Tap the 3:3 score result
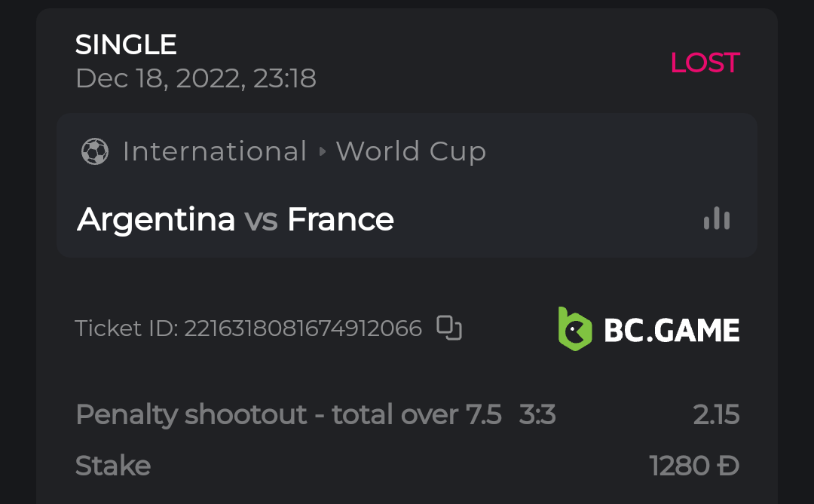Viewport: 814px width, 504px height. click(537, 414)
